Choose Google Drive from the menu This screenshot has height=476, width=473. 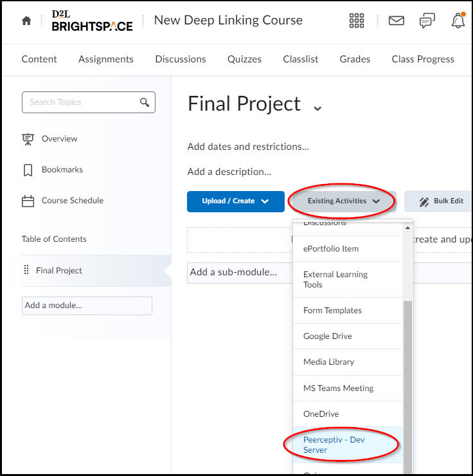(x=348, y=336)
